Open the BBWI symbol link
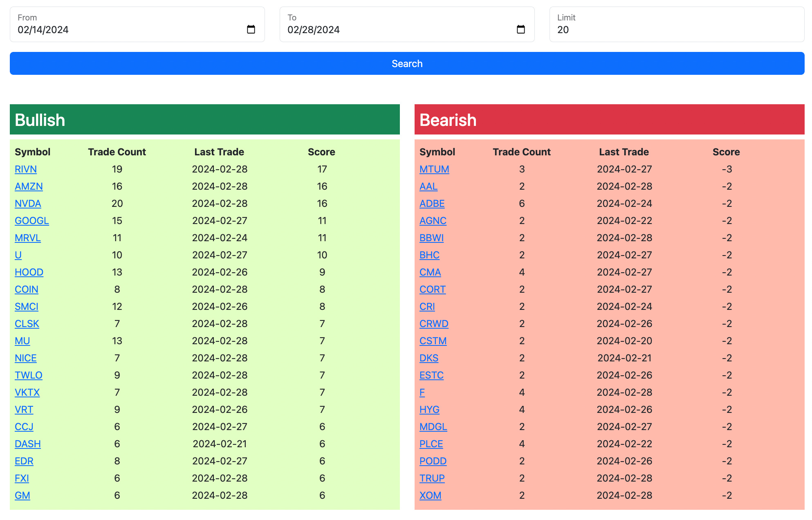This screenshot has width=812, height=520. point(432,238)
